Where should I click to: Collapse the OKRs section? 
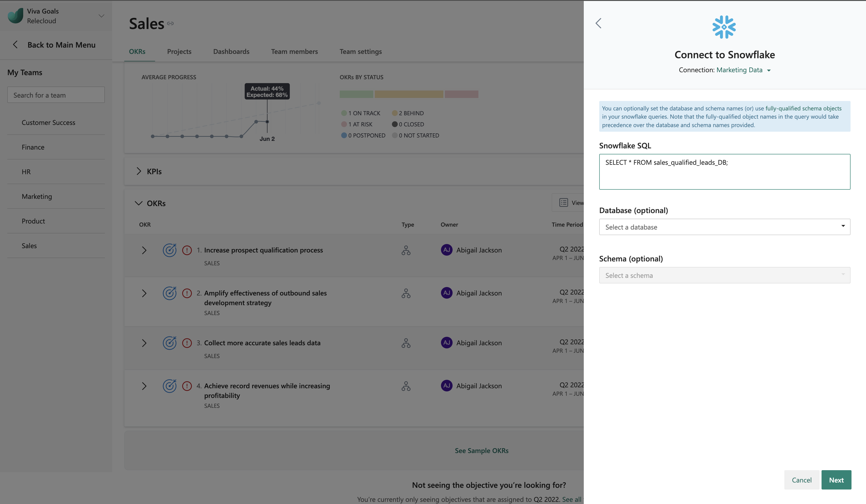tap(138, 203)
